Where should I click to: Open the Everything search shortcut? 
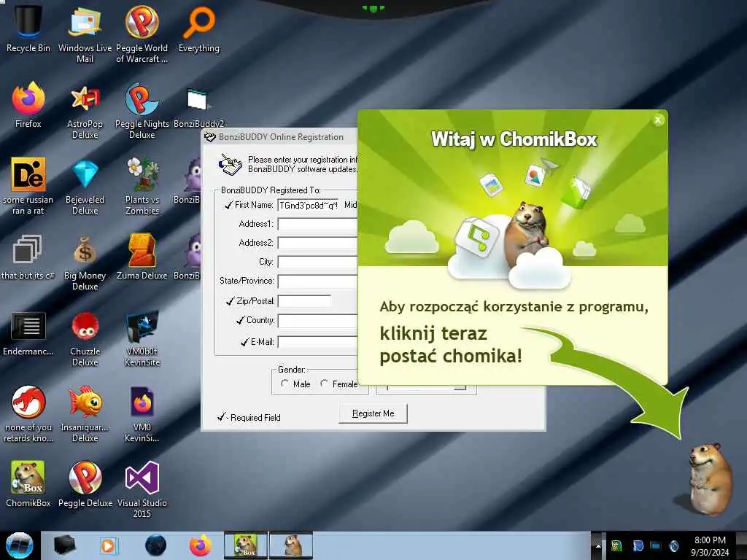click(x=199, y=28)
